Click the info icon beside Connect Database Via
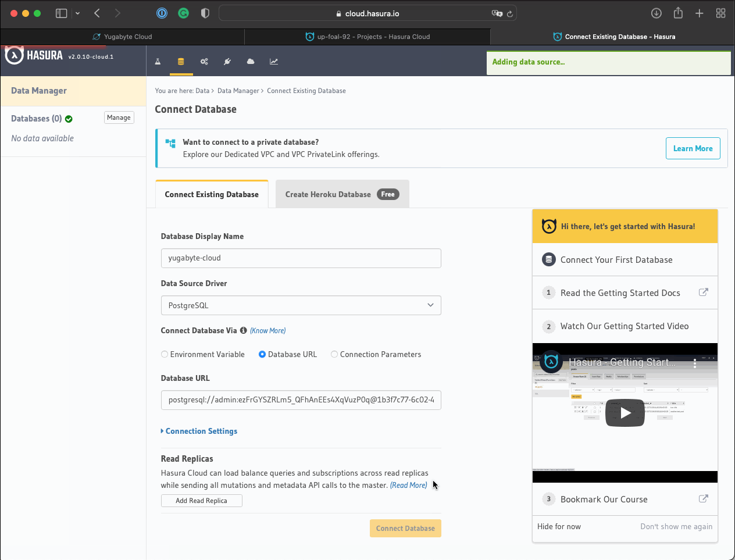This screenshot has height=560, width=735. [x=244, y=330]
